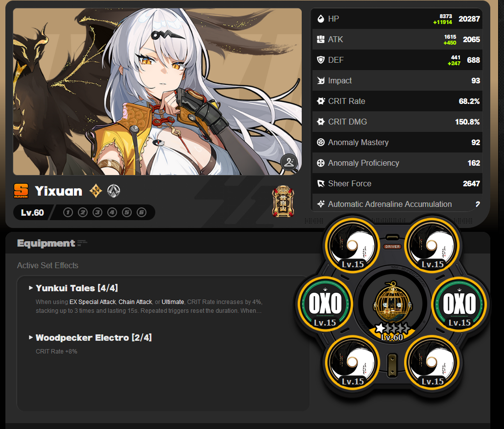504x429 pixels.
Task: Click the ATK fist stat icon
Action: coord(320,39)
